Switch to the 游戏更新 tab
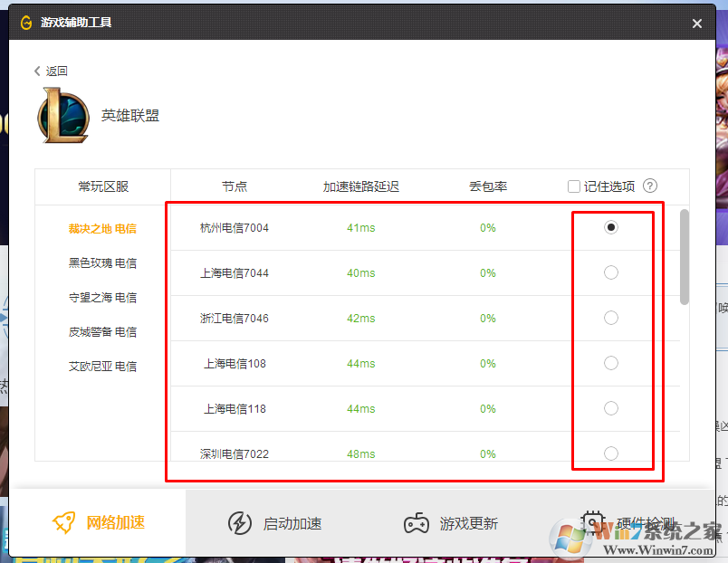 click(x=451, y=523)
